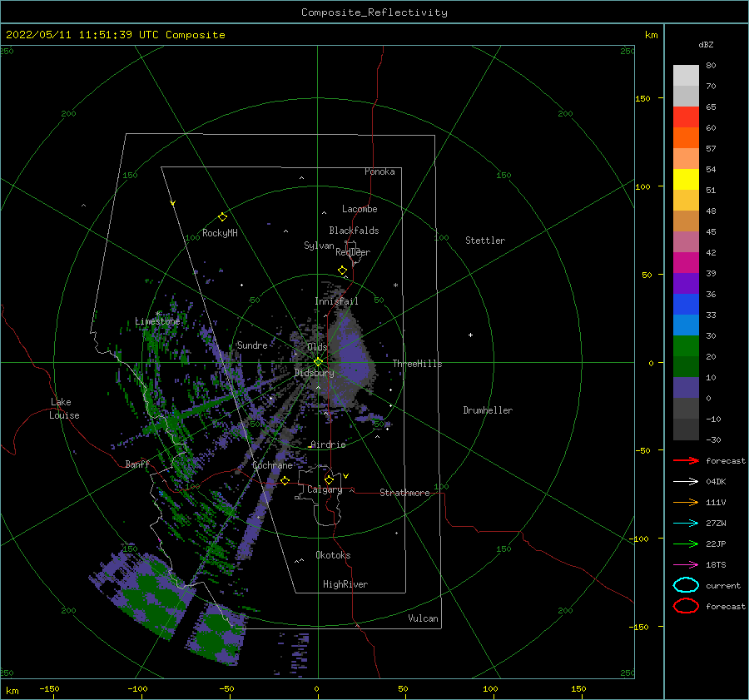Click the Banff label

137,464
